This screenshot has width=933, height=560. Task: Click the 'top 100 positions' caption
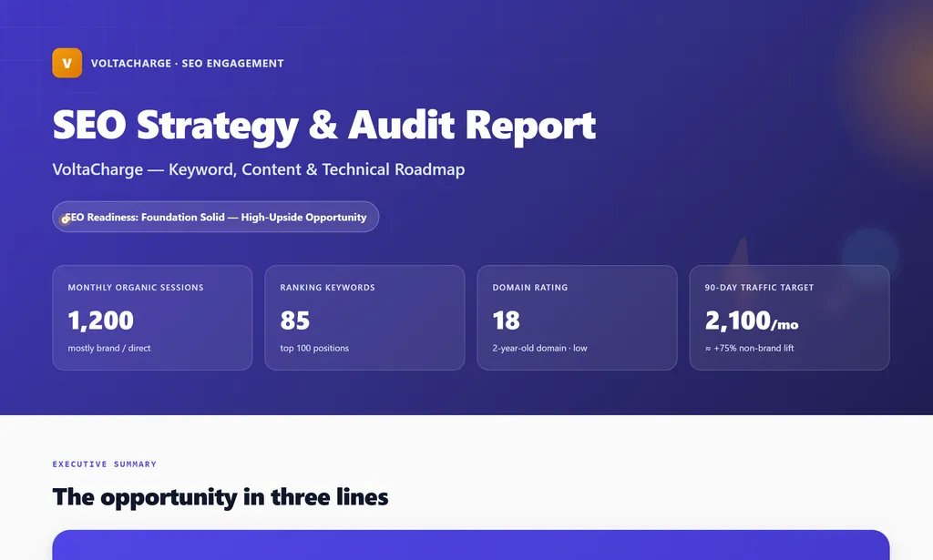314,349
